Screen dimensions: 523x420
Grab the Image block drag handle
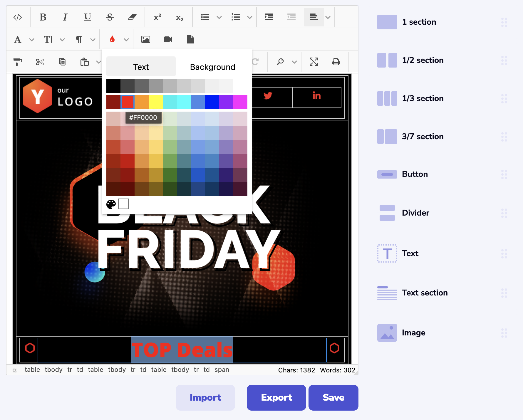[x=504, y=333]
